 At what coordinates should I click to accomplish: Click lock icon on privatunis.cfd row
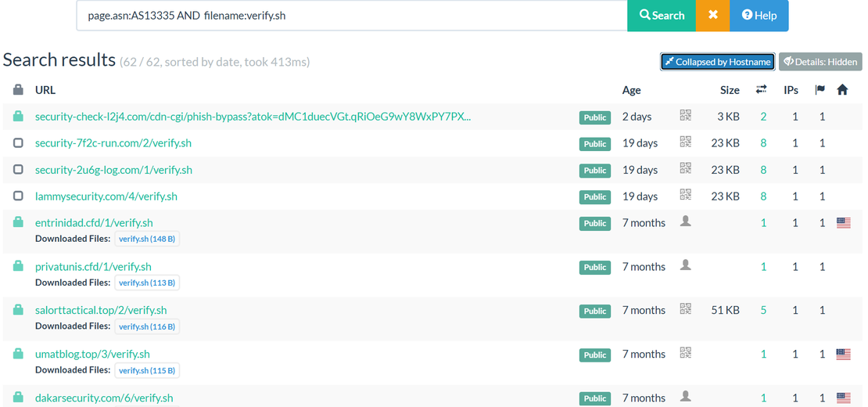point(18,266)
